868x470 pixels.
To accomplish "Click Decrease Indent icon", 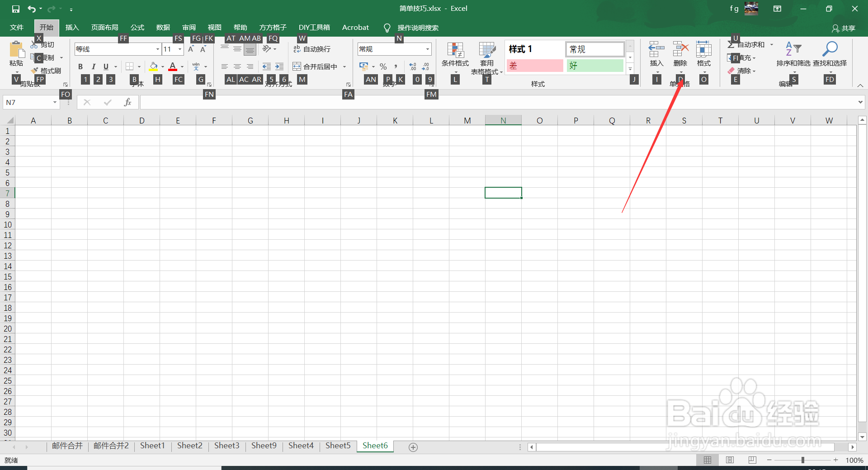I will pyautogui.click(x=267, y=66).
